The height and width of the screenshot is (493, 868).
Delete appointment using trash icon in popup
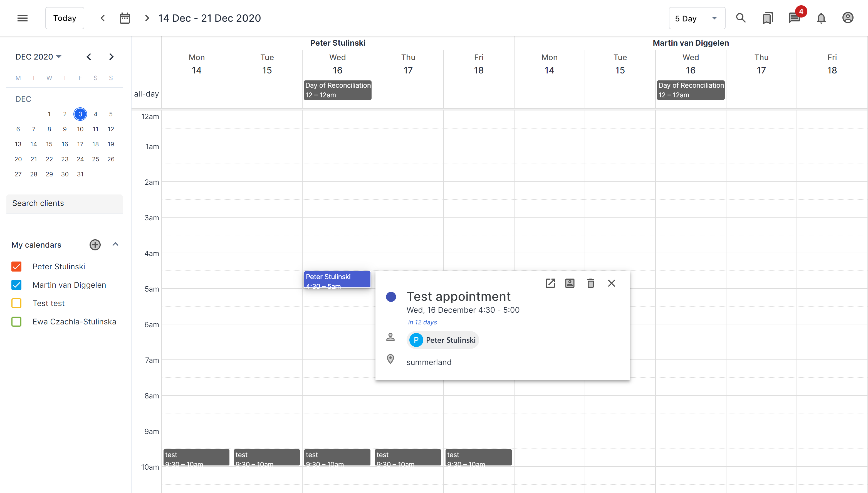(x=590, y=283)
